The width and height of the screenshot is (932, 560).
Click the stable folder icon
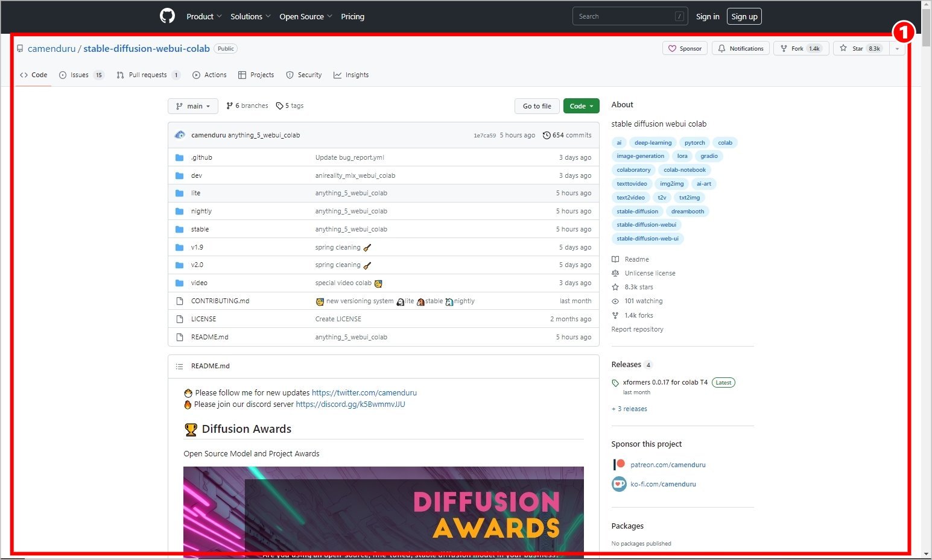point(179,229)
